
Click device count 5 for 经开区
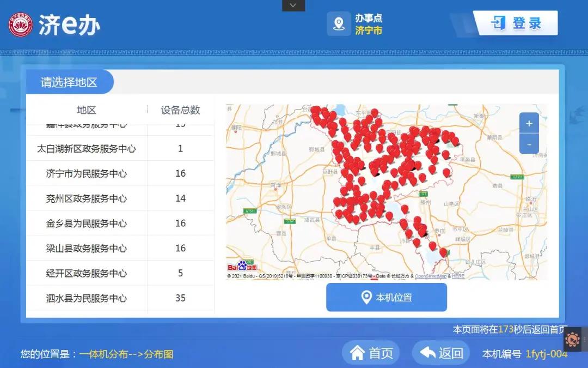click(x=180, y=273)
